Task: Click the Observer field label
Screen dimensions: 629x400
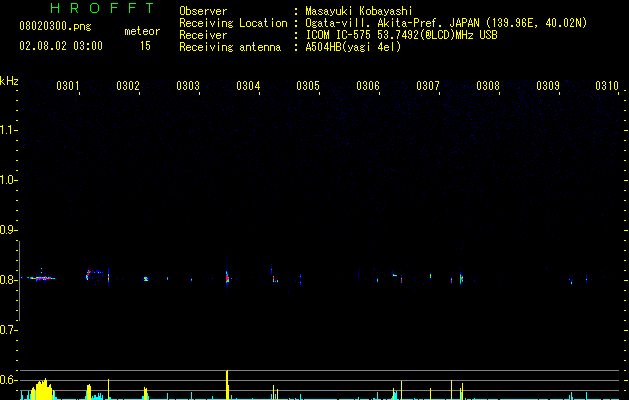Action: coord(203,11)
